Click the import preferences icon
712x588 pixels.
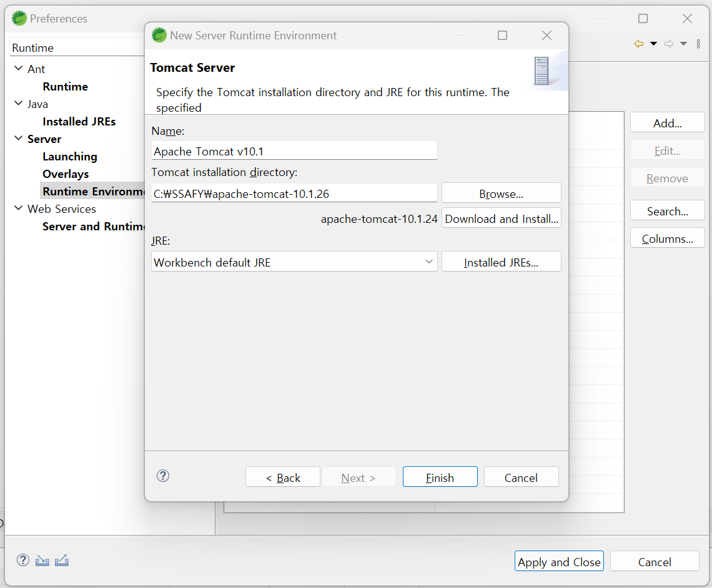(42, 561)
